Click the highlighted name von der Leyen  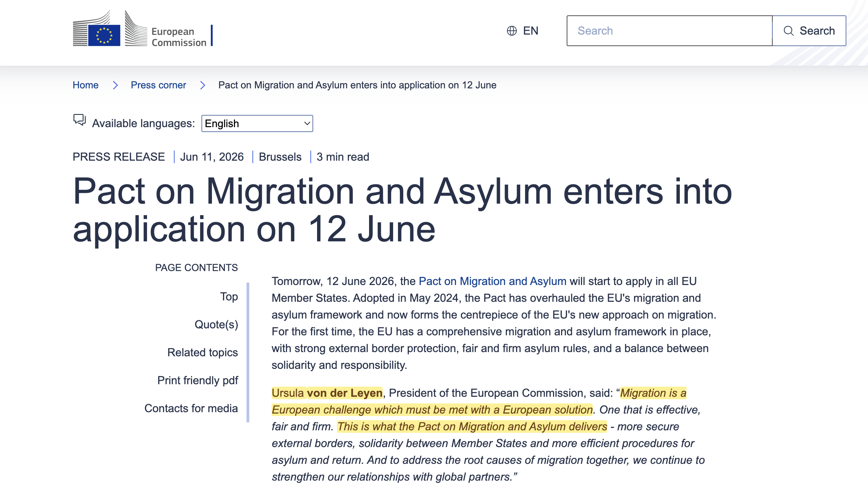tap(344, 393)
